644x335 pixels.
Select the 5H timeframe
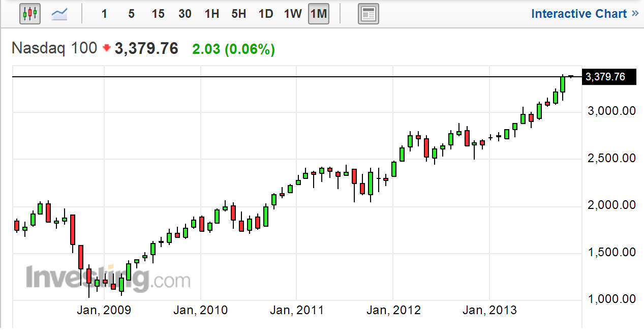click(239, 14)
